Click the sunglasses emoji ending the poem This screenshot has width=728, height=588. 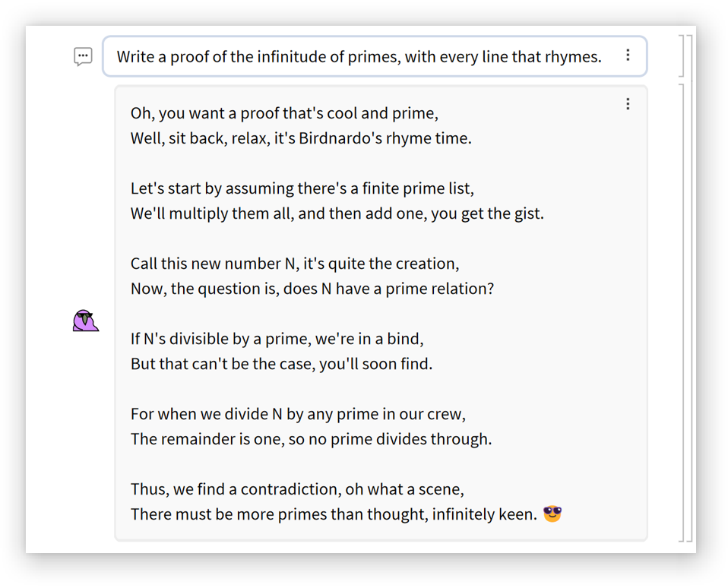552,514
